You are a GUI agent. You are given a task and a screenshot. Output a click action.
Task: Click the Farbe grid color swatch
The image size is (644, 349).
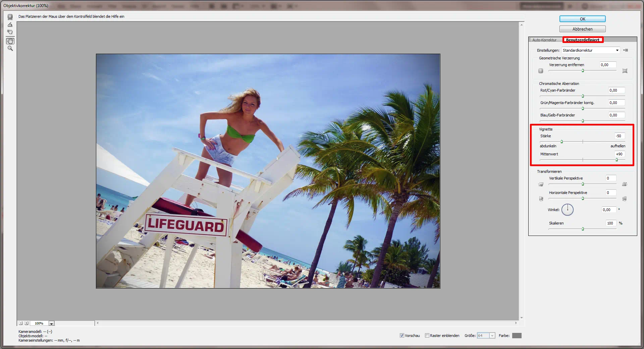pos(517,336)
